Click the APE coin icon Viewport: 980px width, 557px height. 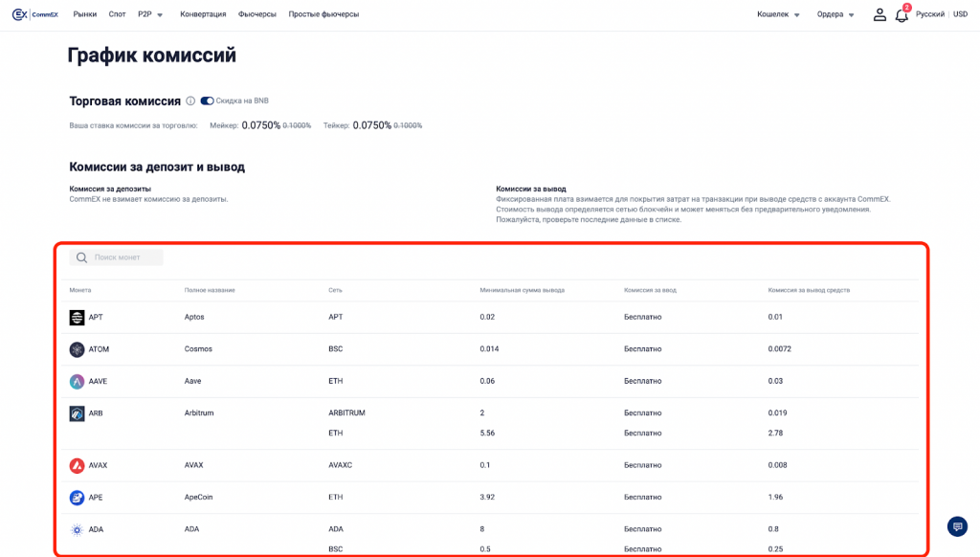77,498
